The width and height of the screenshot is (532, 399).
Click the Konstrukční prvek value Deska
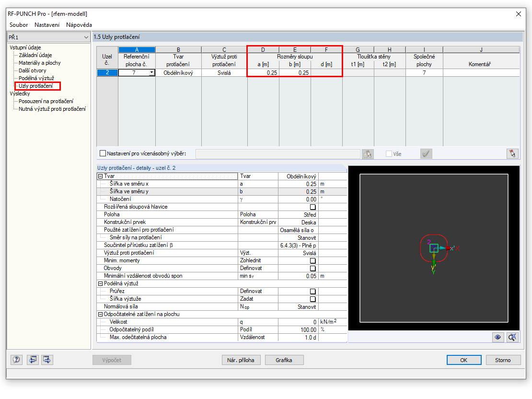pyautogui.click(x=298, y=223)
